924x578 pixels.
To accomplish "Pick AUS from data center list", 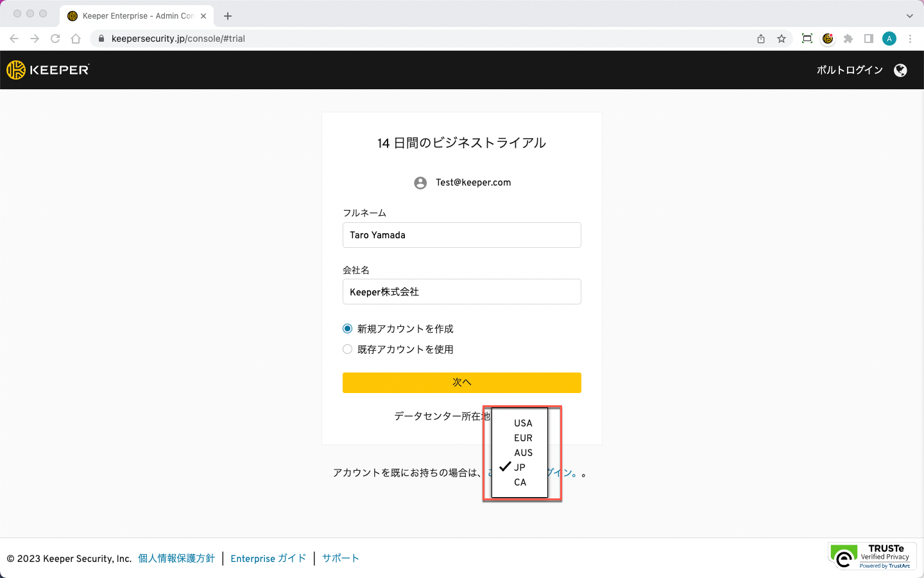I will 523,453.
